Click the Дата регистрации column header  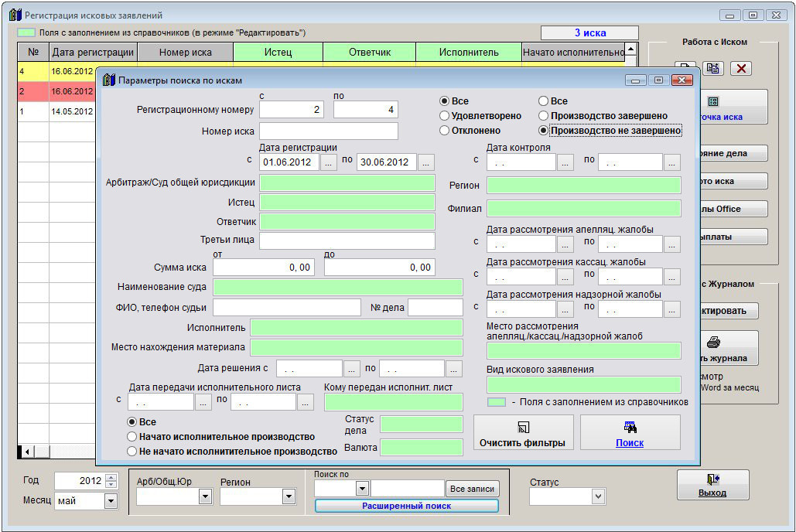93,53
